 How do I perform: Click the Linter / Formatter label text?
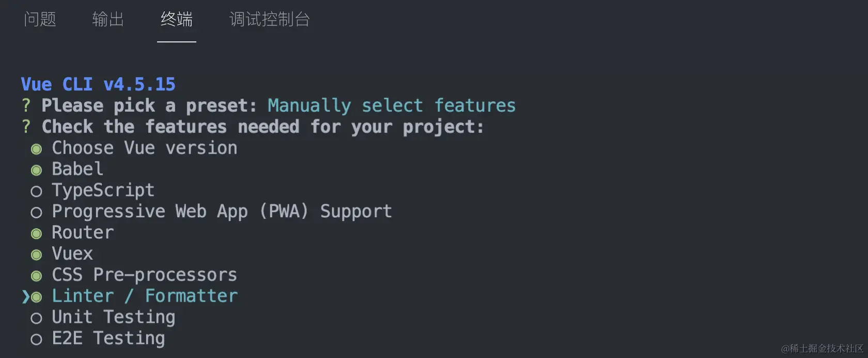point(145,296)
